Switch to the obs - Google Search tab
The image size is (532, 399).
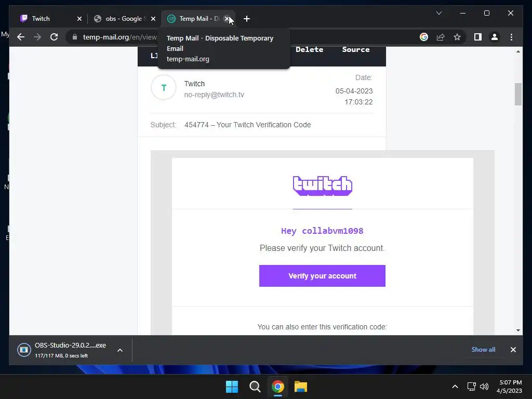pos(125,19)
